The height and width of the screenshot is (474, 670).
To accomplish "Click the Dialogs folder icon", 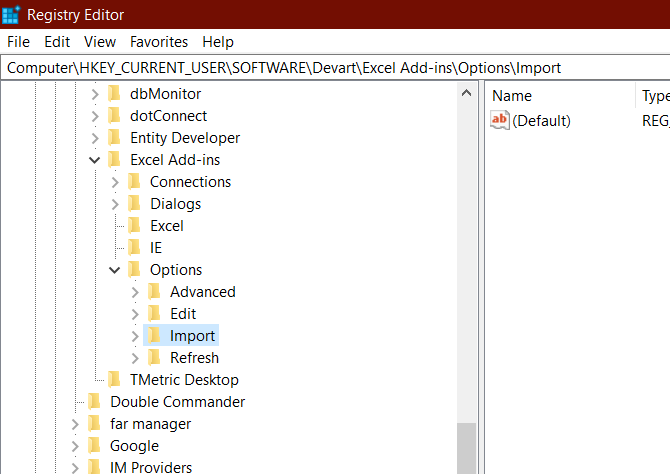I will coord(134,203).
